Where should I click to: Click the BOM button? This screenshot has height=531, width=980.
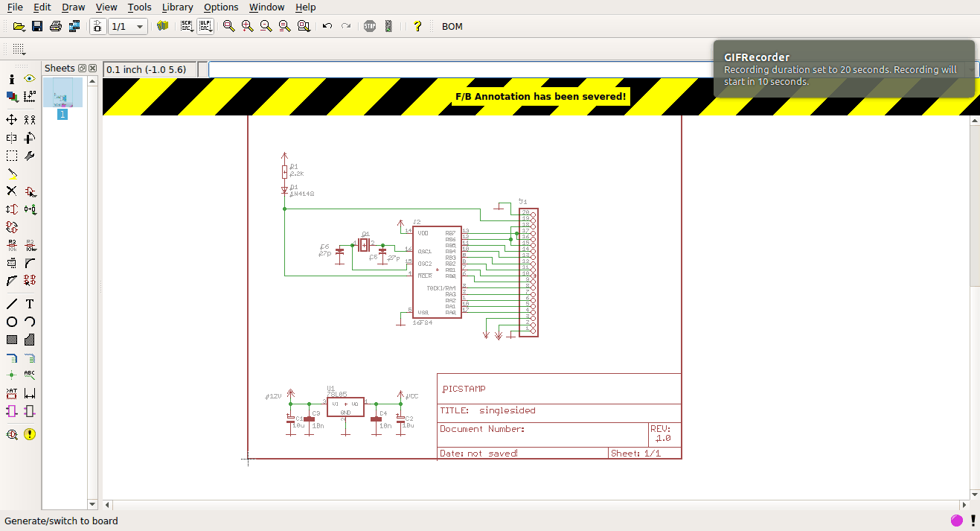click(x=452, y=26)
